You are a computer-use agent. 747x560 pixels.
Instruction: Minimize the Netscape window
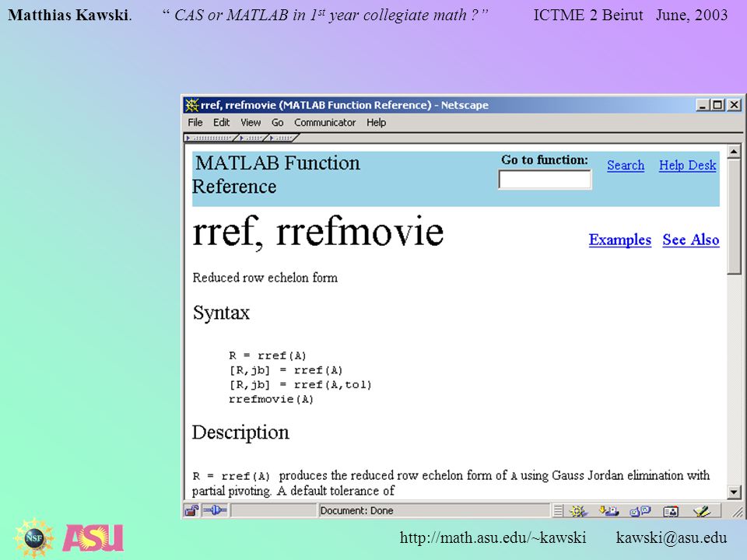(702, 105)
